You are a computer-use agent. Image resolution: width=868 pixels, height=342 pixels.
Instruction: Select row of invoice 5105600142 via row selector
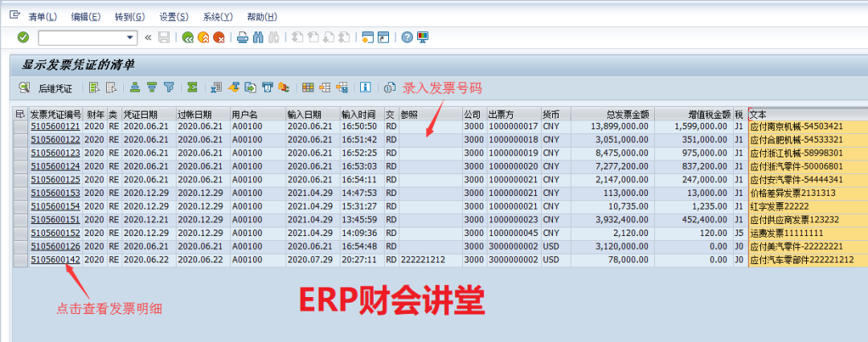[21, 261]
